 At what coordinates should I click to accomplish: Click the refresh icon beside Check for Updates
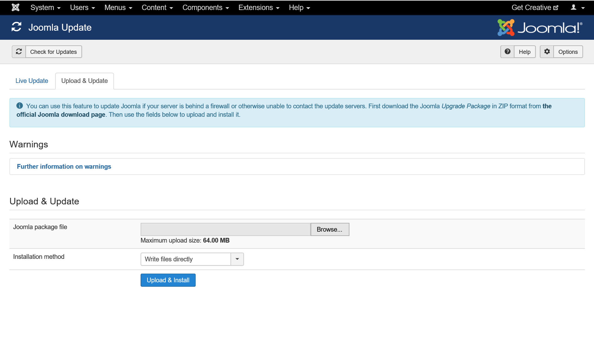(x=19, y=52)
